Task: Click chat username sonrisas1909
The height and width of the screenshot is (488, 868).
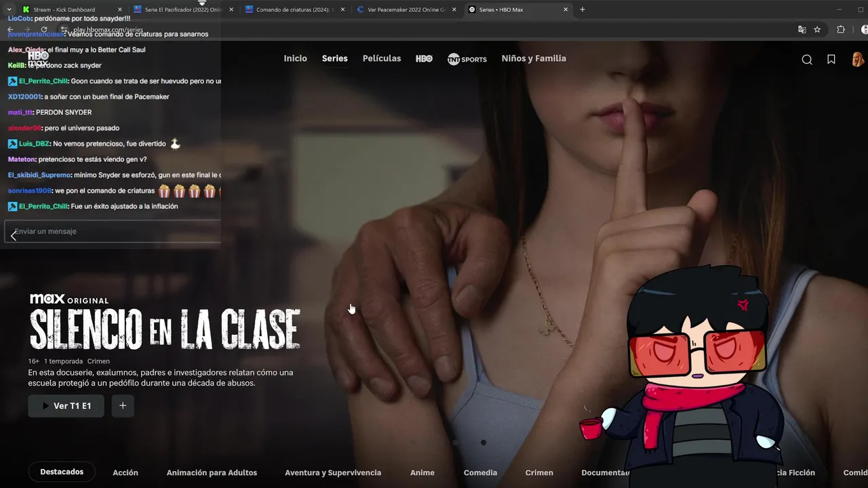Action: [x=29, y=190]
